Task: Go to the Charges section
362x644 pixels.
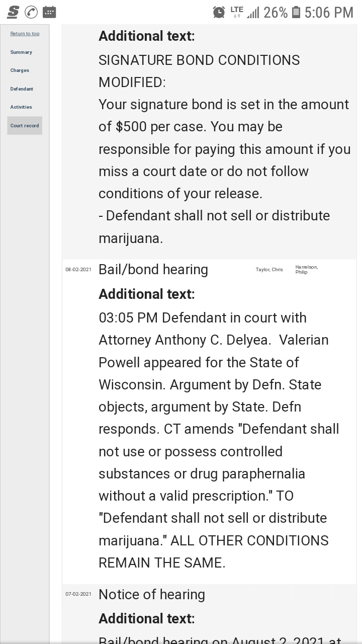Action: click(x=20, y=70)
